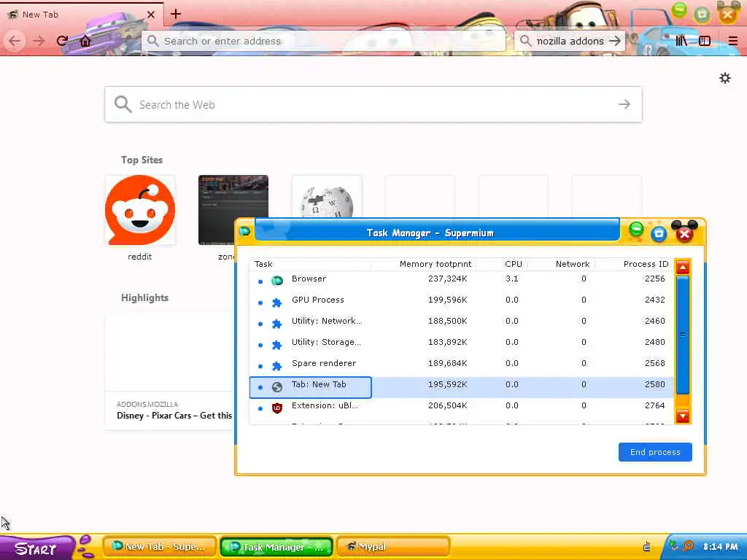Click the GPU Process puzzle icon
This screenshot has height=560, width=747.
[x=276, y=303]
